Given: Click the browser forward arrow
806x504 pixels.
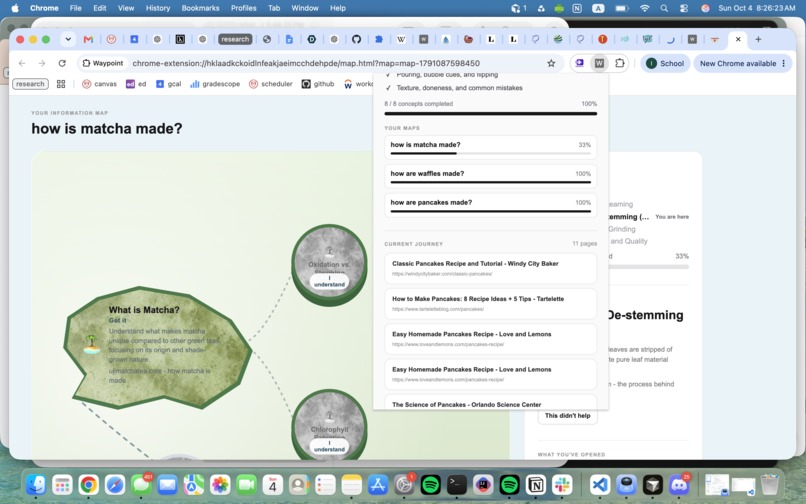Looking at the screenshot, I should pyautogui.click(x=42, y=63).
